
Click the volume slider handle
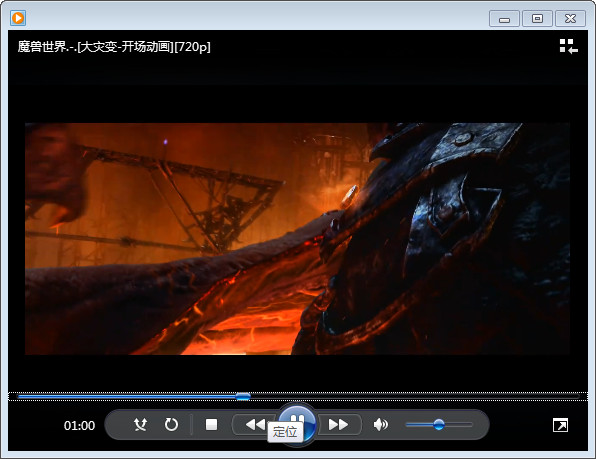[x=439, y=424]
